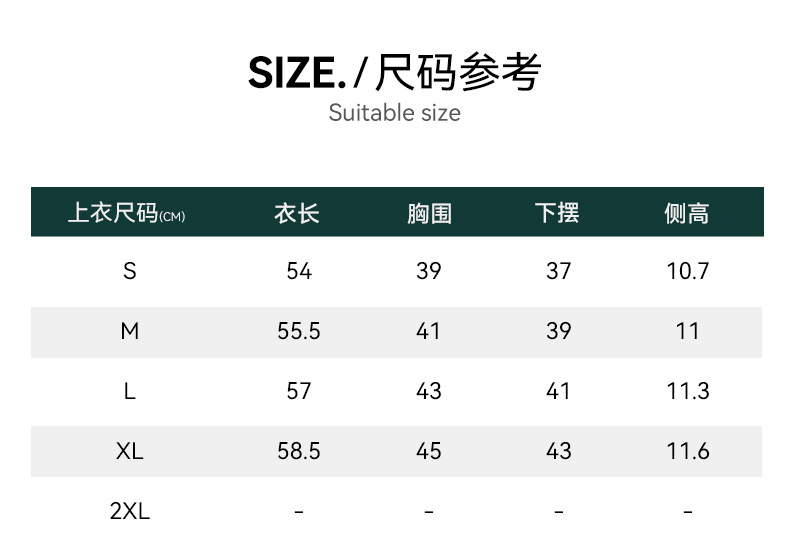Click the Suitable size subtitle
Viewport: 790px width, 555px height.
(x=395, y=112)
